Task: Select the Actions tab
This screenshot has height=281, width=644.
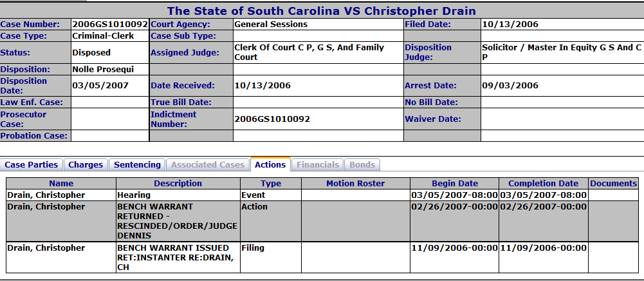Action: tap(270, 164)
